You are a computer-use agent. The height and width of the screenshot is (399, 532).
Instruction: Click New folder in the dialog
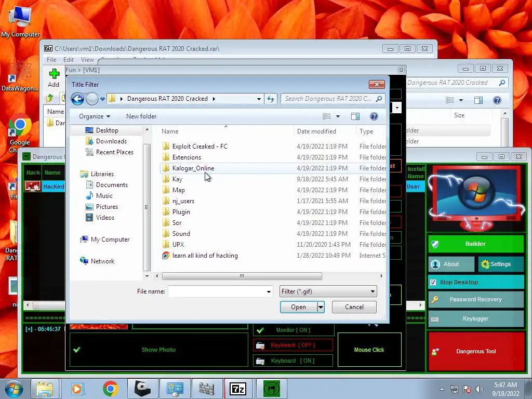click(x=141, y=116)
